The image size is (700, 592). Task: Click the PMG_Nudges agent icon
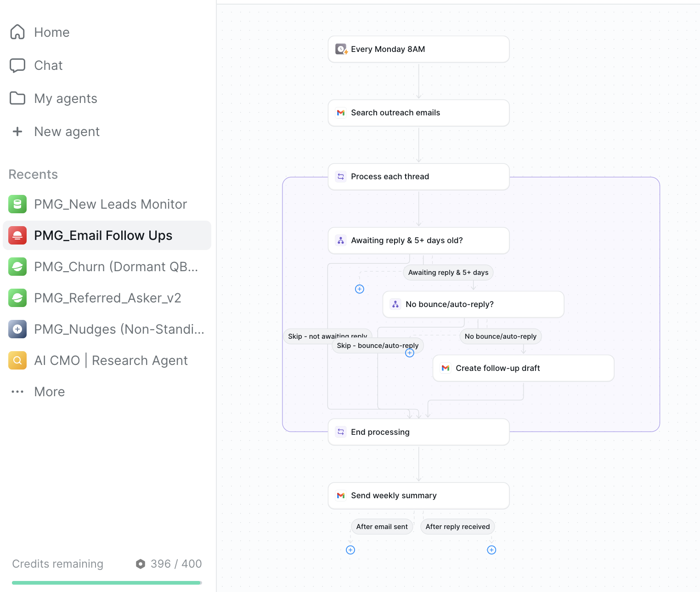coord(17,329)
